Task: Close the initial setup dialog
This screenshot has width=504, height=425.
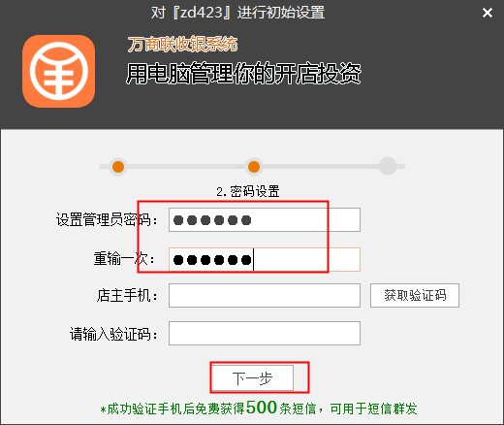Action: click(488, 13)
